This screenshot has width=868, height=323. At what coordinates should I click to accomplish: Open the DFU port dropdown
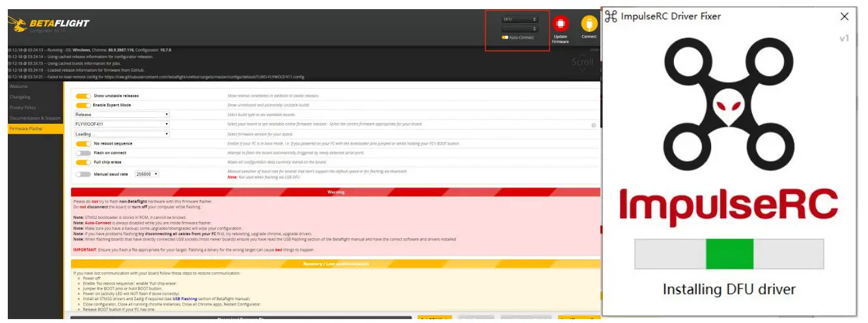click(x=520, y=19)
